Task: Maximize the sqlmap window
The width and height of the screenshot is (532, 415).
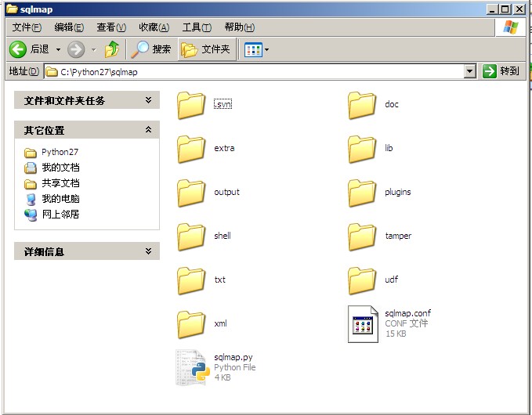Action: point(505,9)
